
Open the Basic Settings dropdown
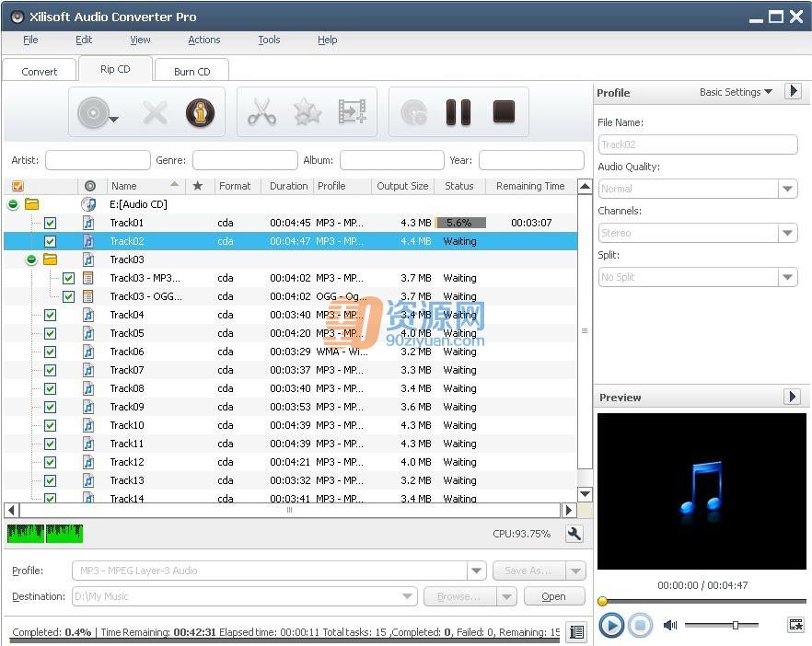(x=736, y=92)
